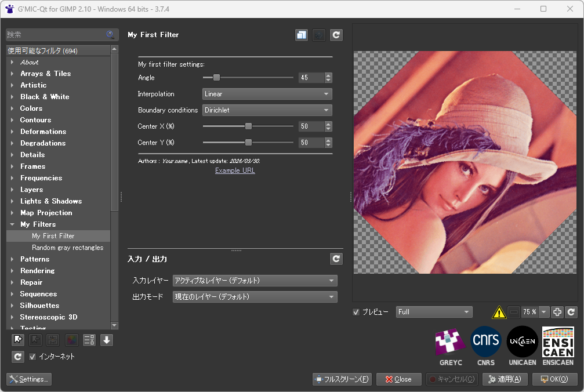Open the CNRS logo link
584x392 pixels.
[486, 346]
